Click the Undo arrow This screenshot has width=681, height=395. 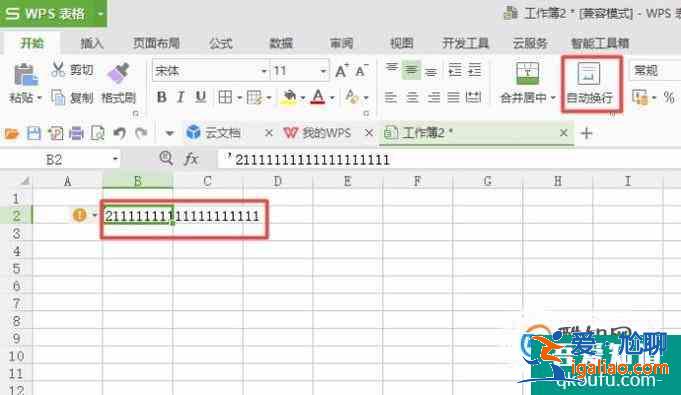(119, 133)
